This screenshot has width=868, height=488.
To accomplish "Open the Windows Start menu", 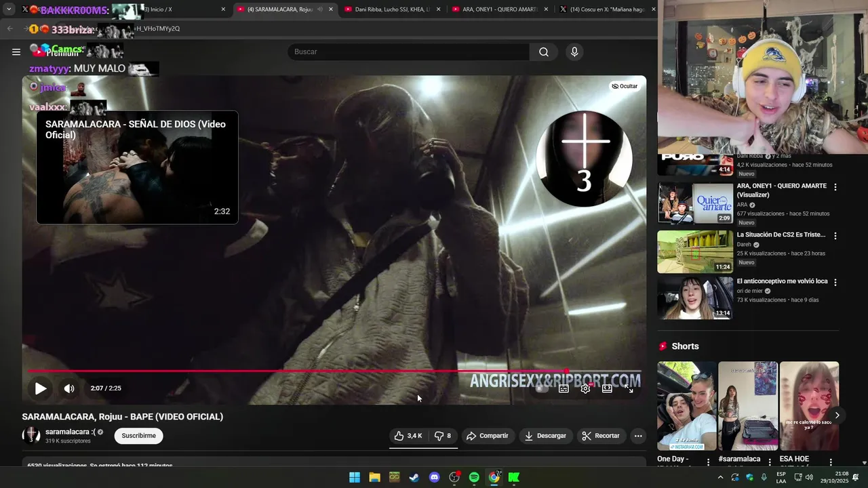I will [x=355, y=477].
